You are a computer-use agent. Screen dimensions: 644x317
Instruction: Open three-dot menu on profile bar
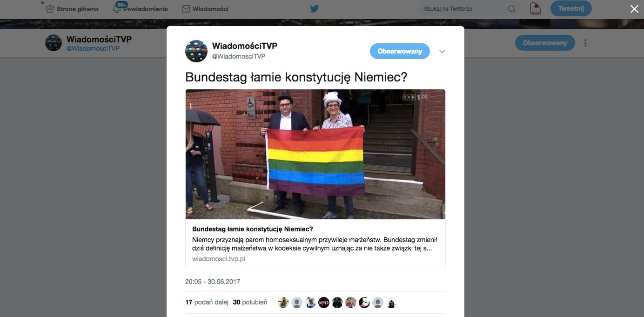585,43
